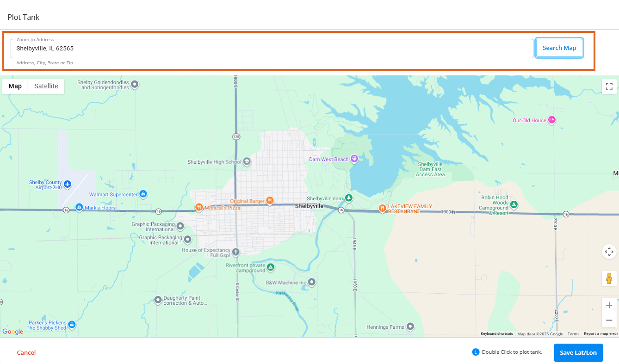Screen dimensions: 619x364
Task: Select the Dam West Beach pin
Action: 354,159
